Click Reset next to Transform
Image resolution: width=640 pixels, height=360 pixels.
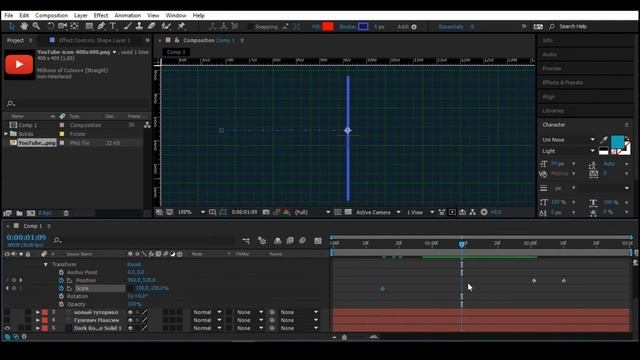coord(134,264)
